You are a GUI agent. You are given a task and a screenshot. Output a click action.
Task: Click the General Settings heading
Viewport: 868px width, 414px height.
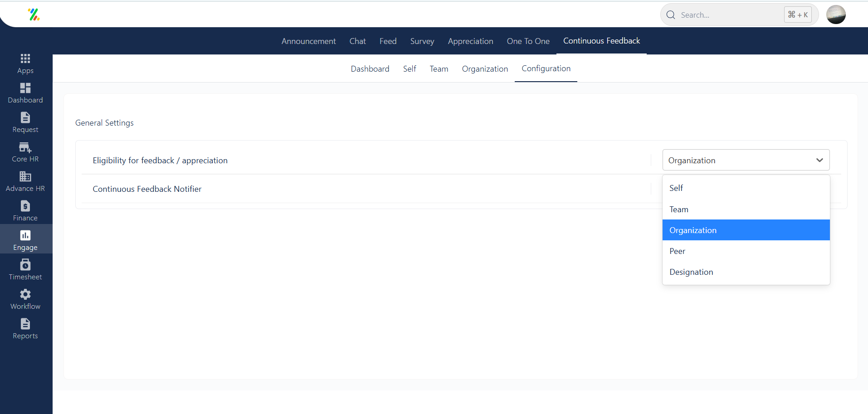point(104,123)
